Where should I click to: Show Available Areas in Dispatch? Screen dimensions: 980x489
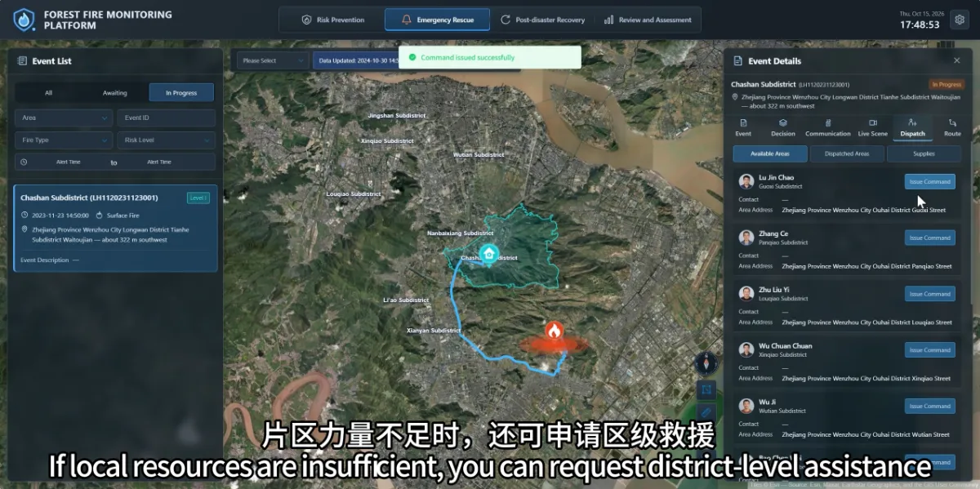point(770,153)
